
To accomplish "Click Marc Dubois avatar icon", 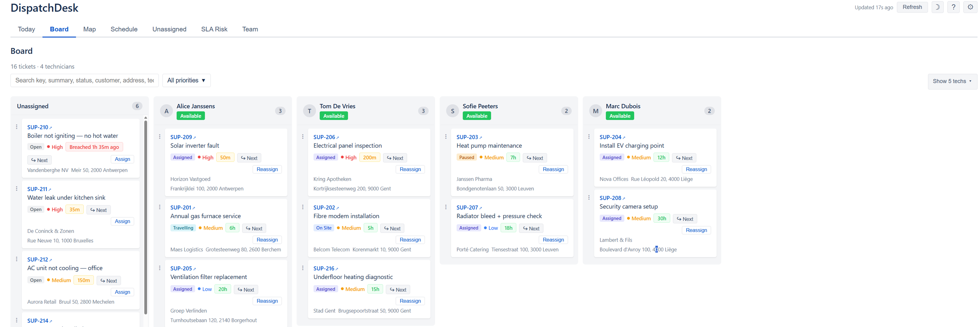I will tap(595, 111).
